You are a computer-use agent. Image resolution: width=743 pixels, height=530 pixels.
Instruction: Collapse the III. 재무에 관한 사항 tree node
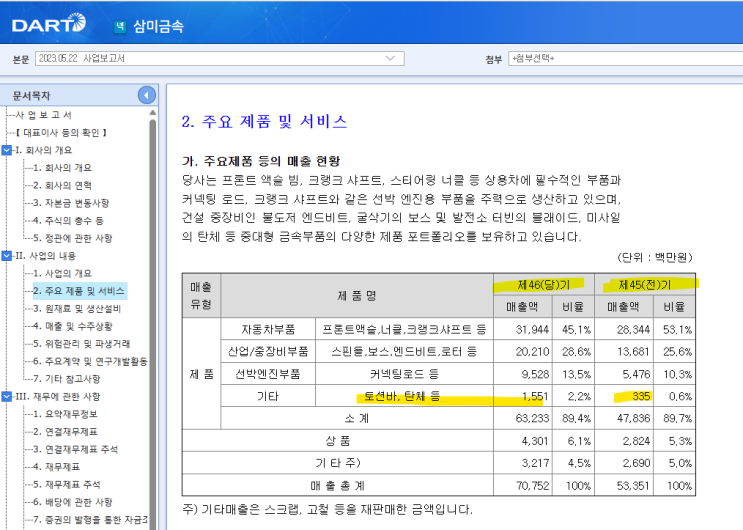[7, 396]
